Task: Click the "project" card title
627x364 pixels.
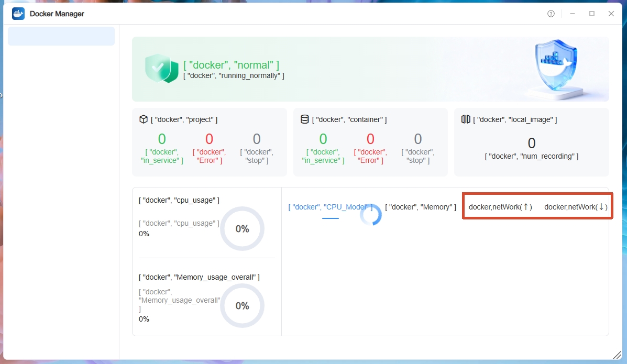Action: coord(184,119)
